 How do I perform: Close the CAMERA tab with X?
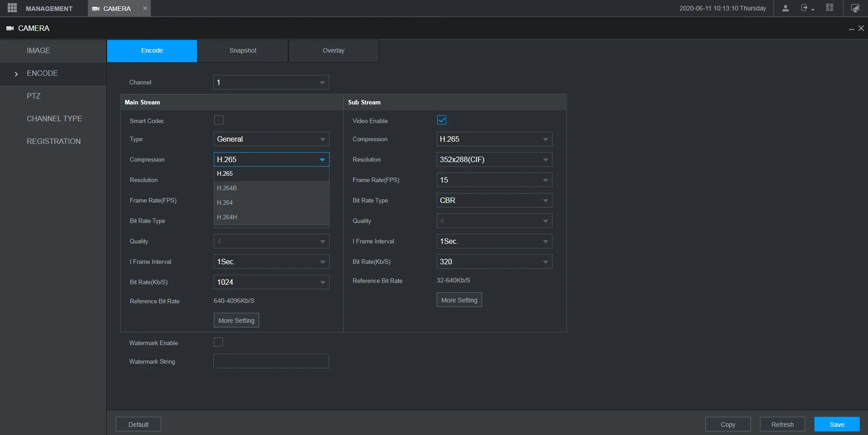[145, 8]
